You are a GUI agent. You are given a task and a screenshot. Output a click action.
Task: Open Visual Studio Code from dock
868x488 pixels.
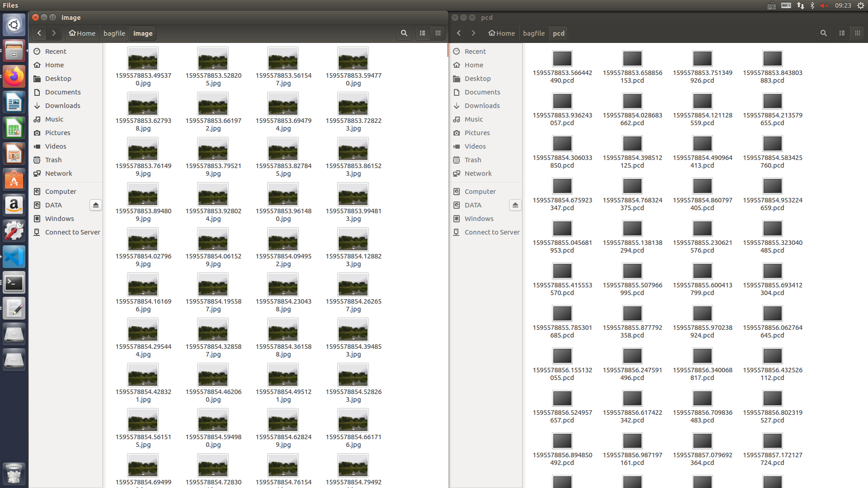coord(14,257)
